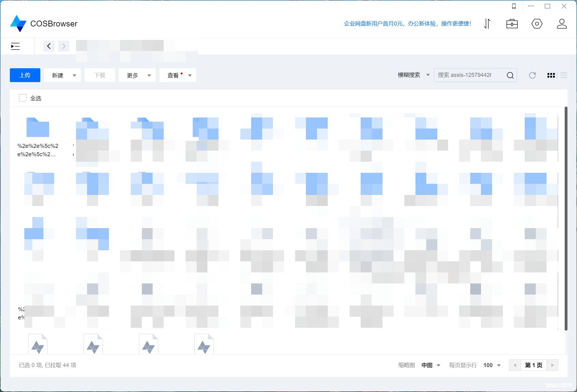The image size is (577, 392).
Task: Open the transfer list icon
Action: pos(487,24)
